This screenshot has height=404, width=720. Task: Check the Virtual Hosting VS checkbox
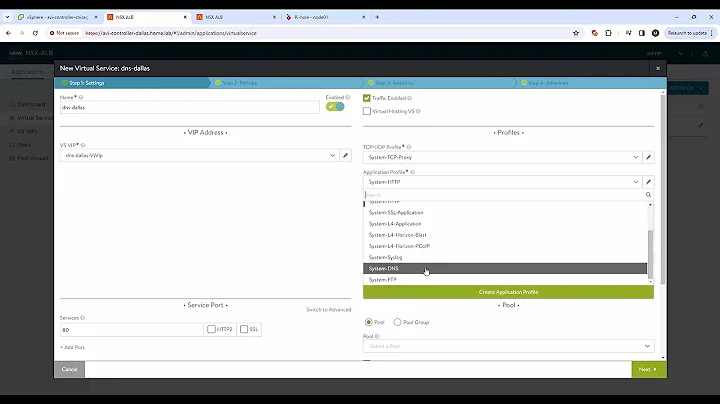pyautogui.click(x=366, y=111)
